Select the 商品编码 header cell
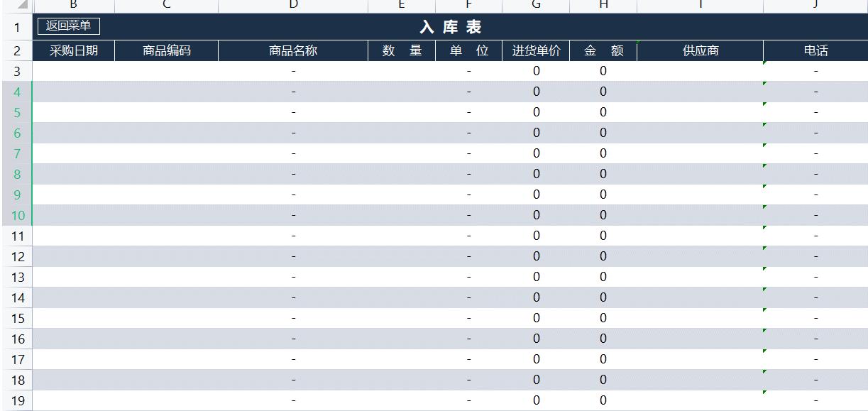The width and height of the screenshot is (868, 411). 166,50
